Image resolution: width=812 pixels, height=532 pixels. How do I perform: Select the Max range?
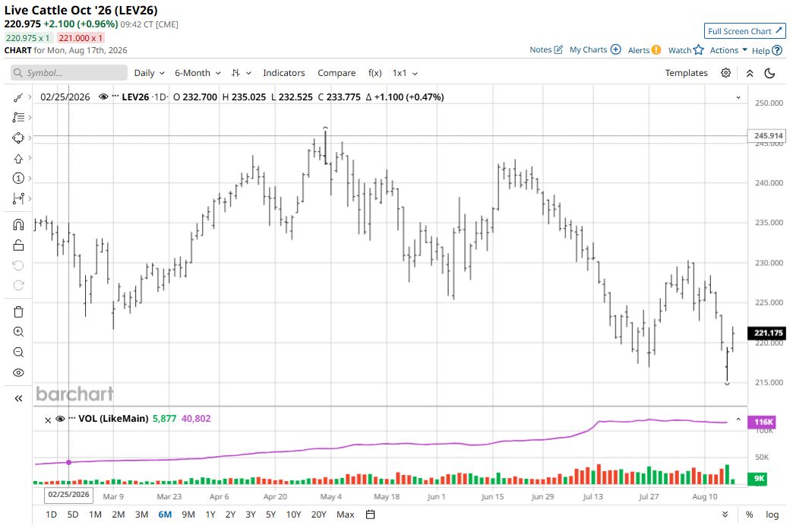(346, 515)
